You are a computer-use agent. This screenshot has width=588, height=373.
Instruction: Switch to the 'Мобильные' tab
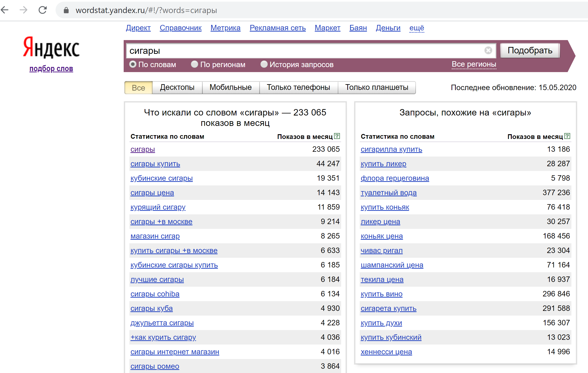point(230,87)
